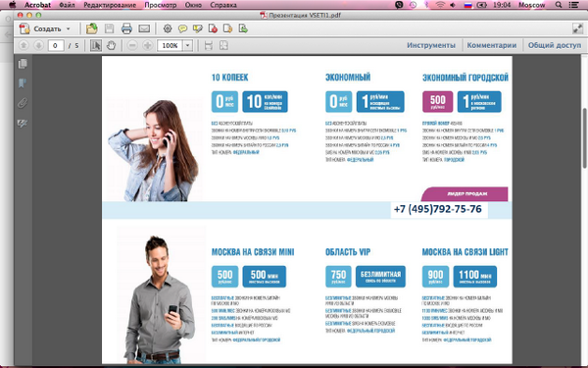
Task: Open the Acrobat application menu
Action: click(37, 5)
